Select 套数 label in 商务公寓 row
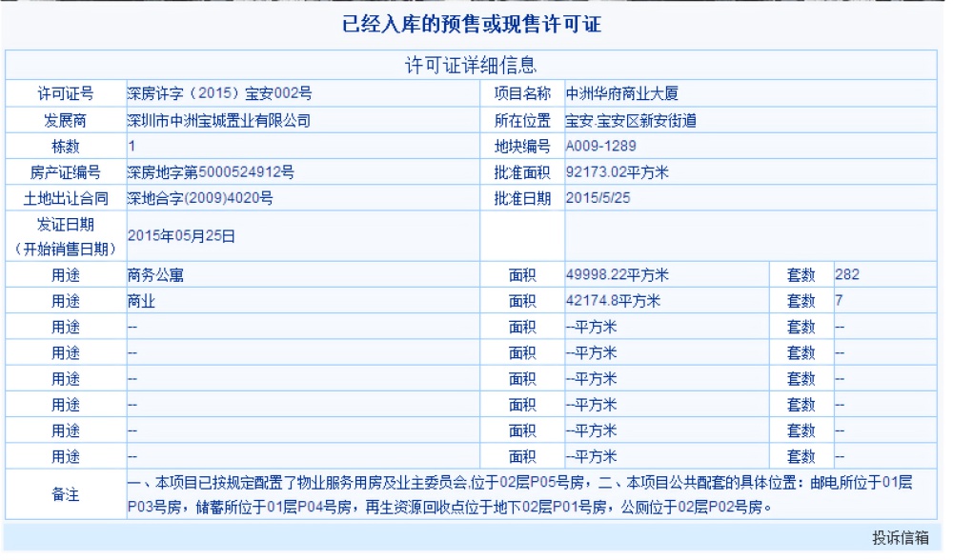 point(801,275)
